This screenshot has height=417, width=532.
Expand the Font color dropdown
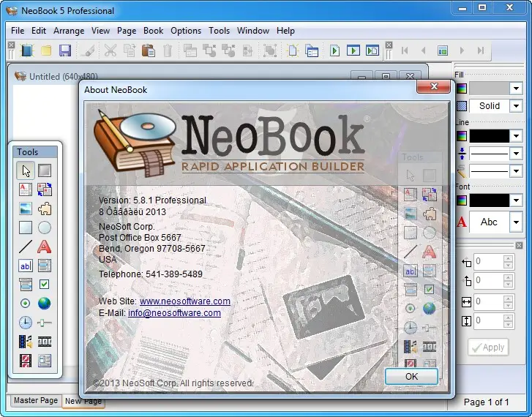tap(516, 200)
